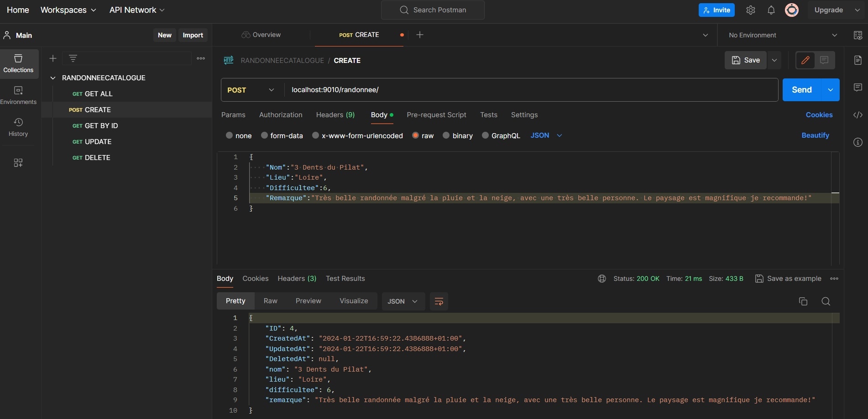Open the POST method dropdown
Screen dimensions: 868x419
click(251, 90)
